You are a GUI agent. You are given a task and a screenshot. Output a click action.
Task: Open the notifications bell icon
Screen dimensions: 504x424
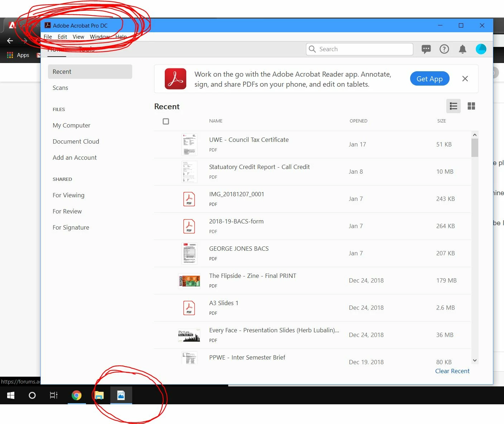tap(462, 49)
